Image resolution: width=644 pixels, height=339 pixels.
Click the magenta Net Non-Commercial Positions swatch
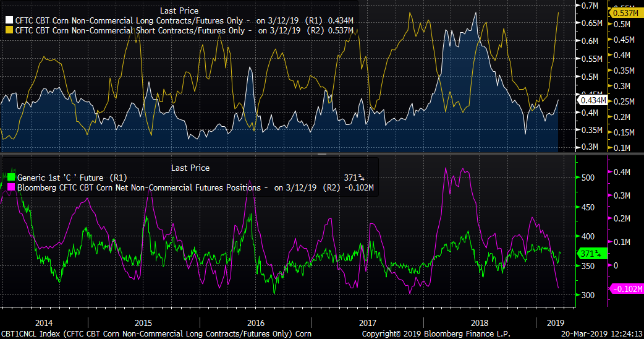point(9,187)
